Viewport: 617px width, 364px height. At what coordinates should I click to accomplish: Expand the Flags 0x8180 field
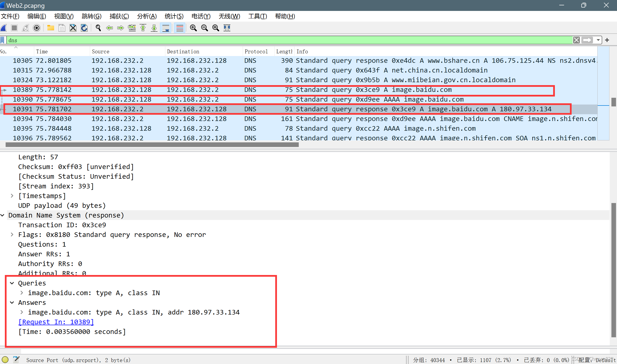[x=12, y=235]
